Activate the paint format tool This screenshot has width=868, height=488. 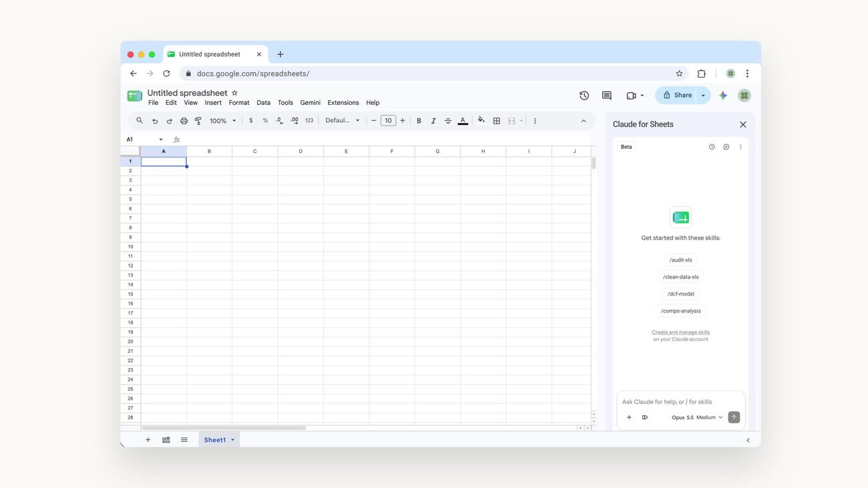click(x=198, y=121)
